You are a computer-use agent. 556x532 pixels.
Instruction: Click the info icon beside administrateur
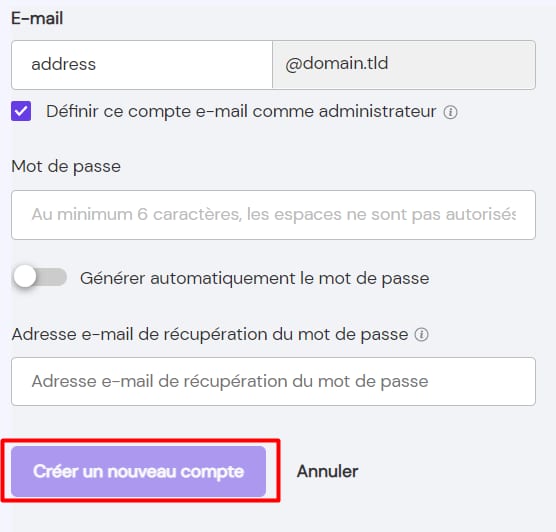(450, 112)
